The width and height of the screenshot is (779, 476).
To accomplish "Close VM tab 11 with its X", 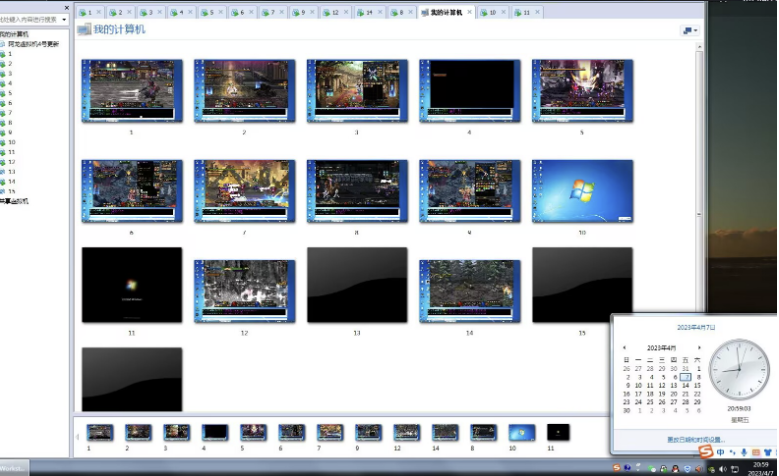I will 537,12.
